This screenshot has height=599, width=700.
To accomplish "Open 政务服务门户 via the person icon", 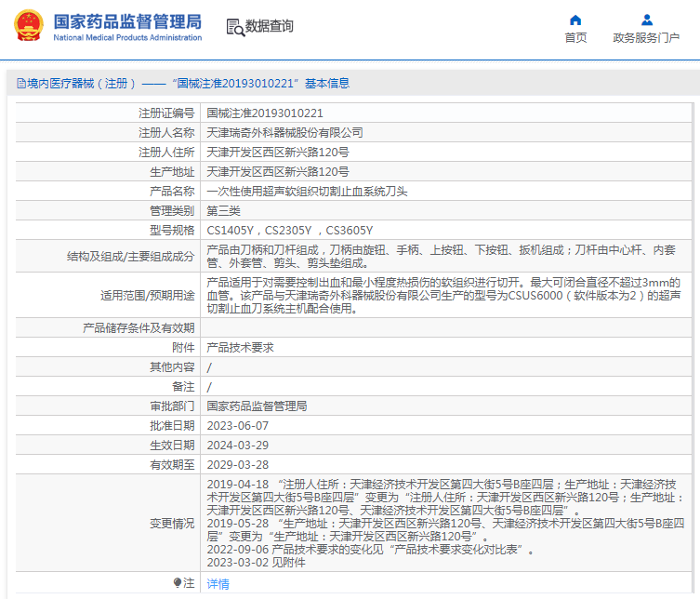I will tap(646, 20).
